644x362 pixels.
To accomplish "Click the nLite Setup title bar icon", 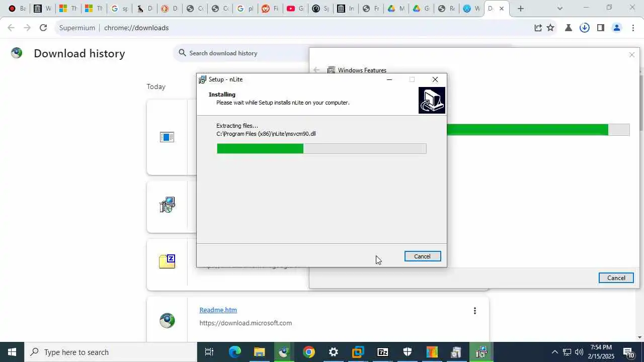I will tap(203, 79).
